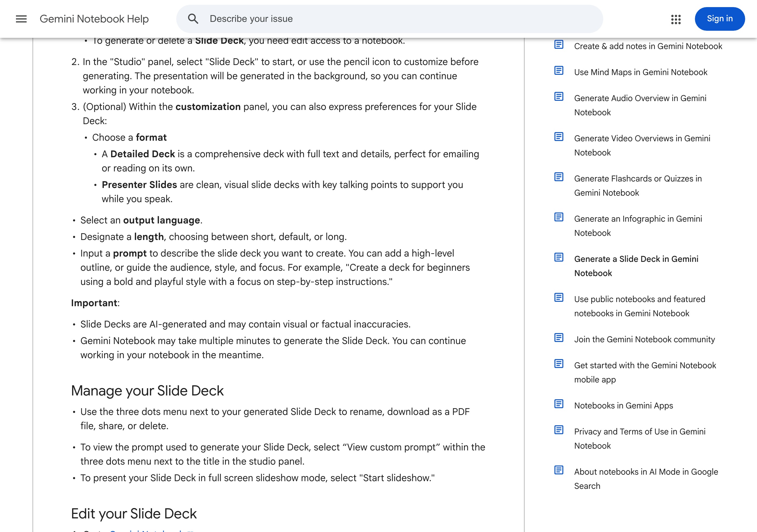Open Privacy and Terms of Use article
The width and height of the screenshot is (757, 532).
(640, 439)
